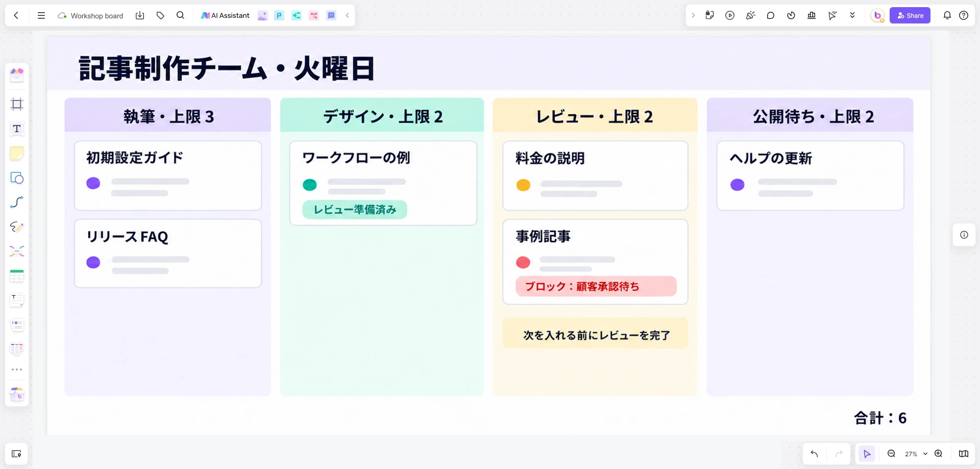Screen dimensions: 980x469
Task: Undo the last action
Action: click(814, 454)
